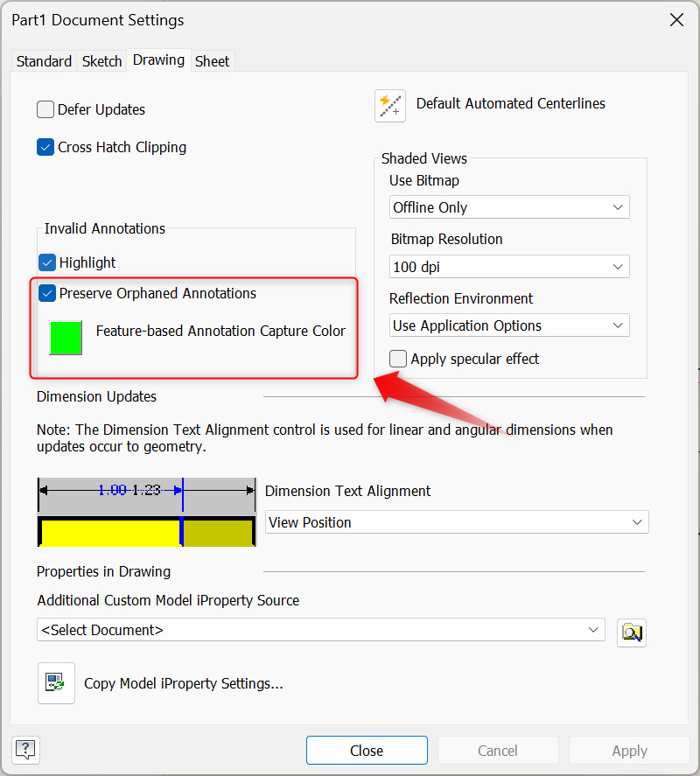The image size is (700, 776).
Task: Switch to the Sketch tab
Action: click(x=102, y=61)
